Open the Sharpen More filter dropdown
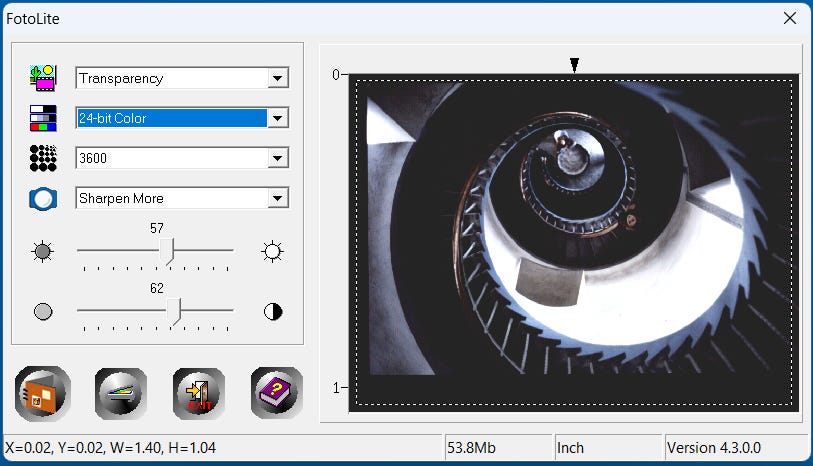The height and width of the screenshot is (466, 813). point(279,198)
